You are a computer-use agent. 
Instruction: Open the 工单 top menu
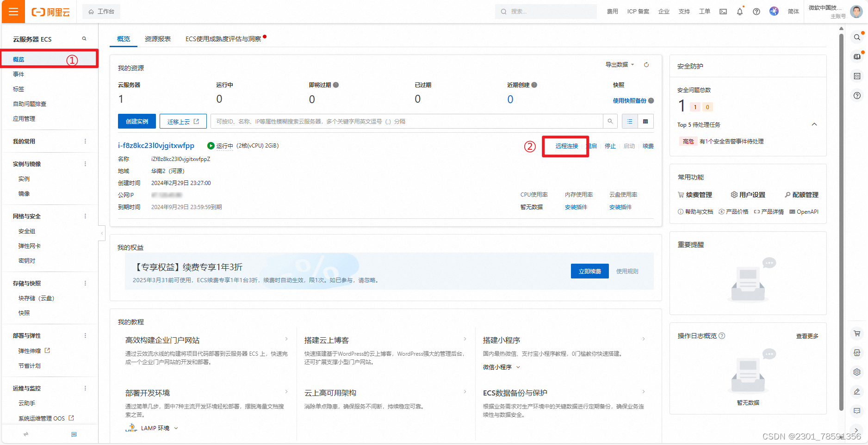pos(704,12)
